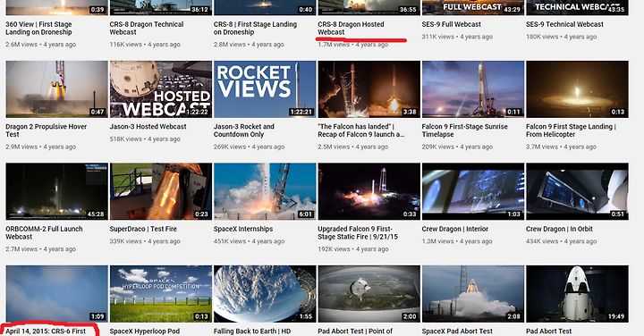The height and width of the screenshot is (336, 644).
Task: Click 434K views under Crew Dragon In Orbit
Action: (x=542, y=241)
